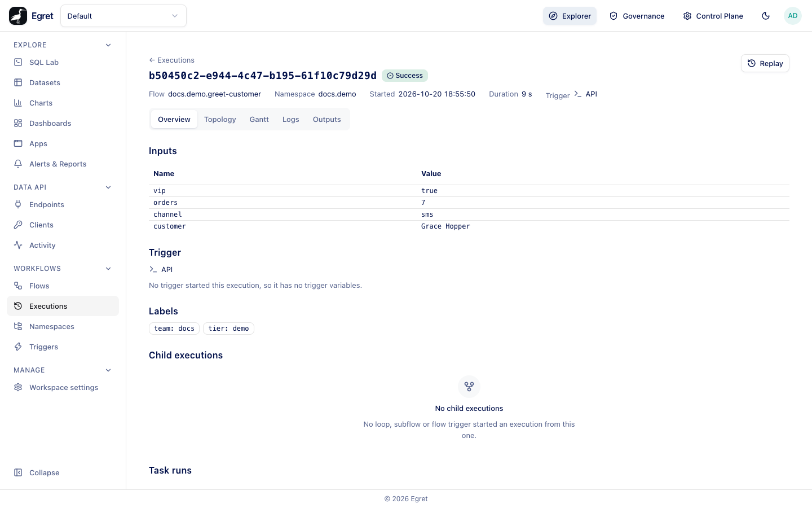Navigate to Flows
812x508 pixels.
click(x=63, y=286)
